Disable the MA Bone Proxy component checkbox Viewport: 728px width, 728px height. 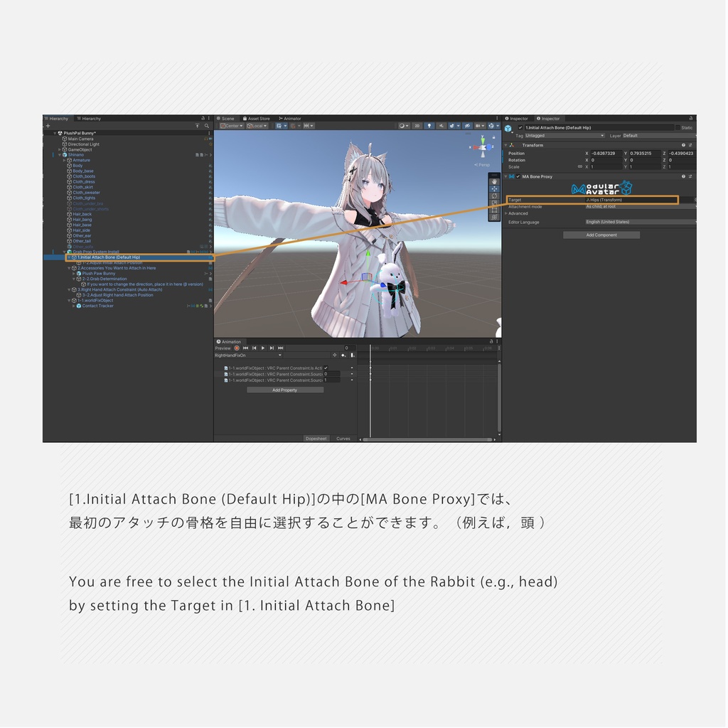coord(518,176)
